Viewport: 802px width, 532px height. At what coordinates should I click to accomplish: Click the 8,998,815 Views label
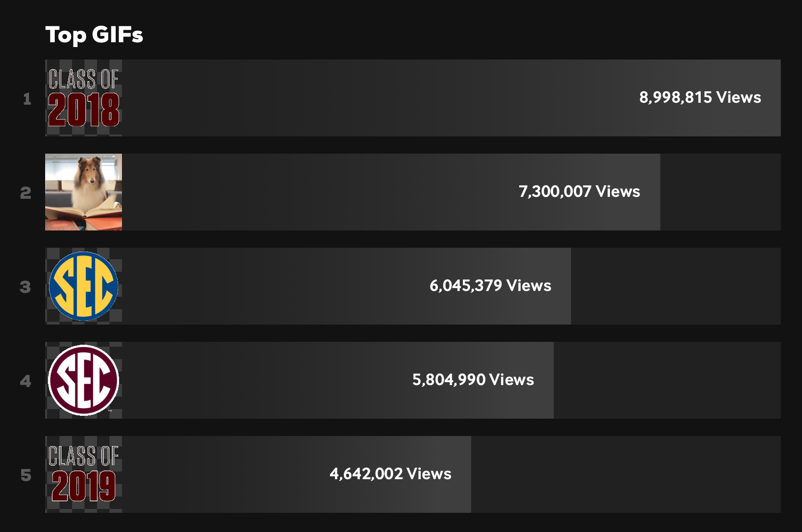coord(700,97)
